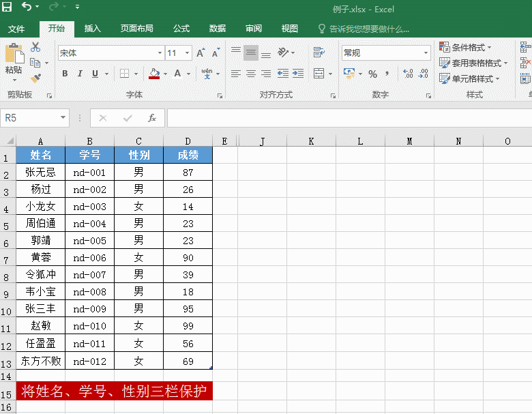Click the 单元格样式 button
Screen dimensions: 532x414
click(469, 78)
